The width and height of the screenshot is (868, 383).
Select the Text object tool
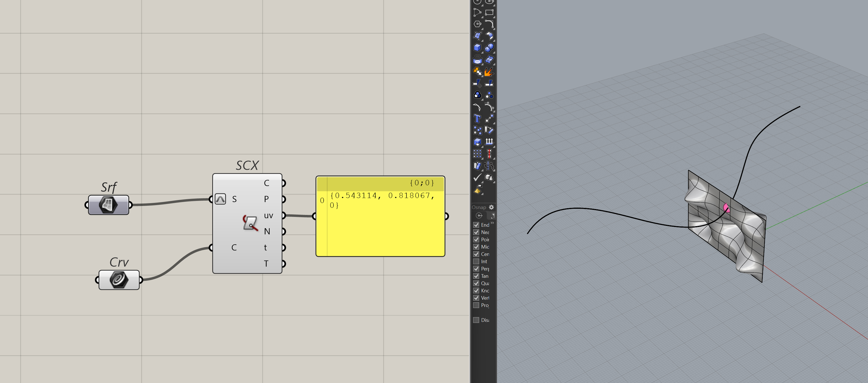click(x=477, y=119)
